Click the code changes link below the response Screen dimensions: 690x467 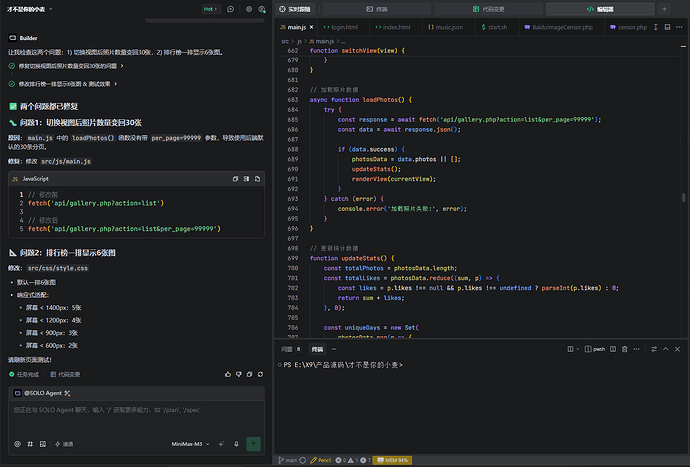point(65,375)
